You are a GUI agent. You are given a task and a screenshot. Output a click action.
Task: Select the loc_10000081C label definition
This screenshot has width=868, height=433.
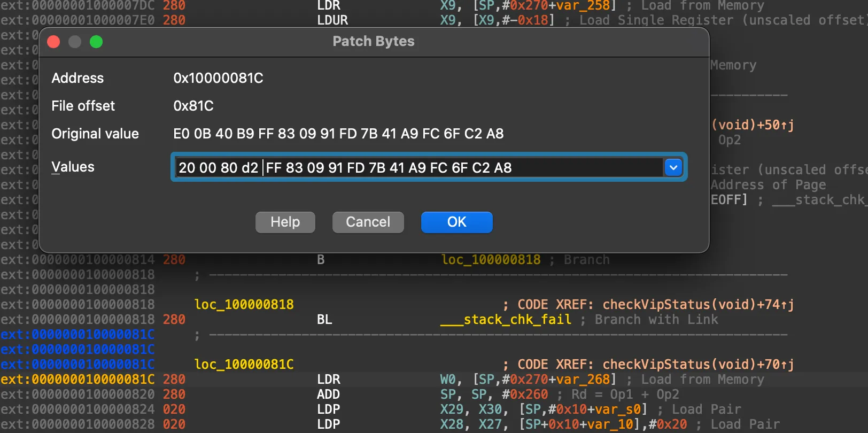pyautogui.click(x=244, y=365)
